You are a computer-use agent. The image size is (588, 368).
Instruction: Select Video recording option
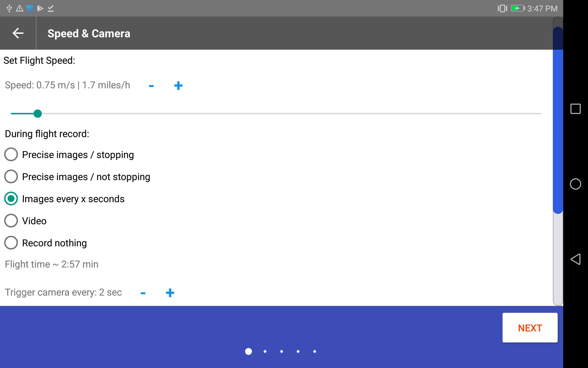(25, 221)
